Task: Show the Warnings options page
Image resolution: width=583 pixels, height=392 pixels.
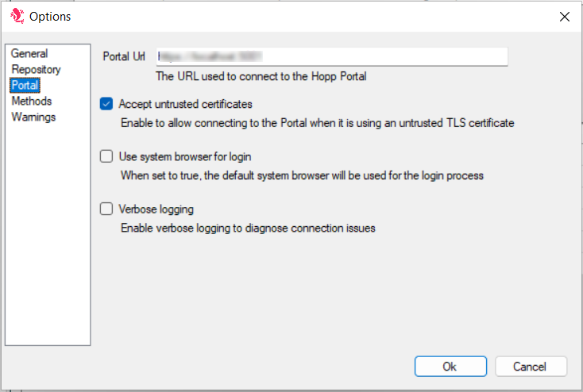Action: 33,117
